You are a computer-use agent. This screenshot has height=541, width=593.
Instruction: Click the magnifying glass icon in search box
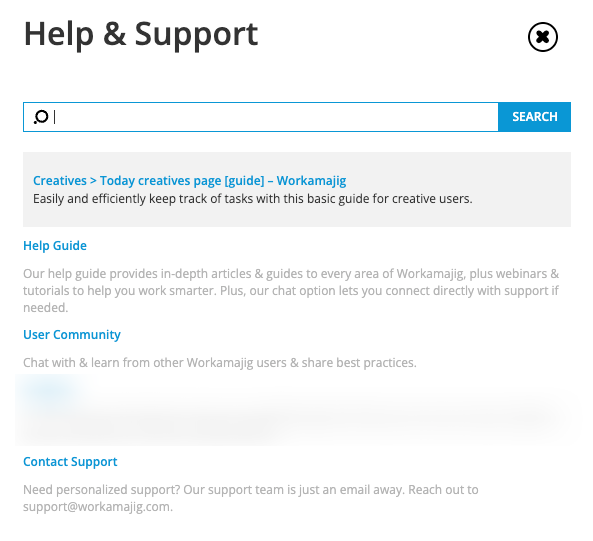(41, 117)
